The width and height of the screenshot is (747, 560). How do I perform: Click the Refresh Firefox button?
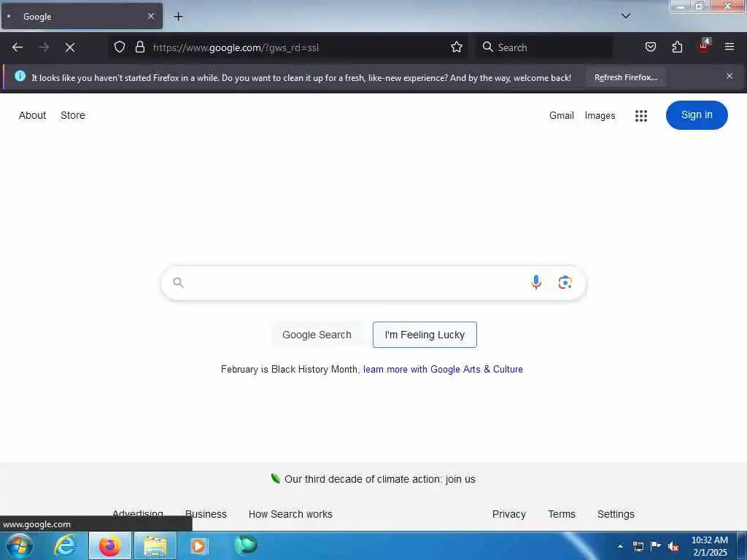pos(625,77)
